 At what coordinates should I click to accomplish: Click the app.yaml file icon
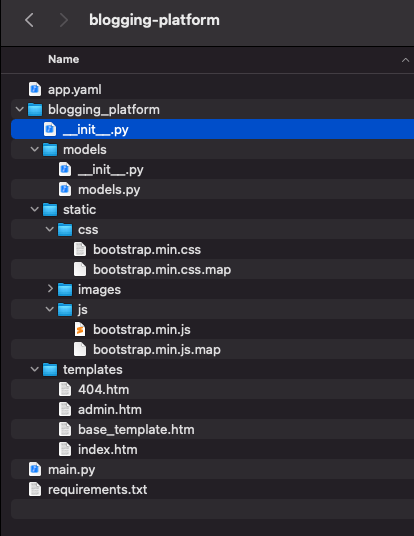pyautogui.click(x=35, y=90)
